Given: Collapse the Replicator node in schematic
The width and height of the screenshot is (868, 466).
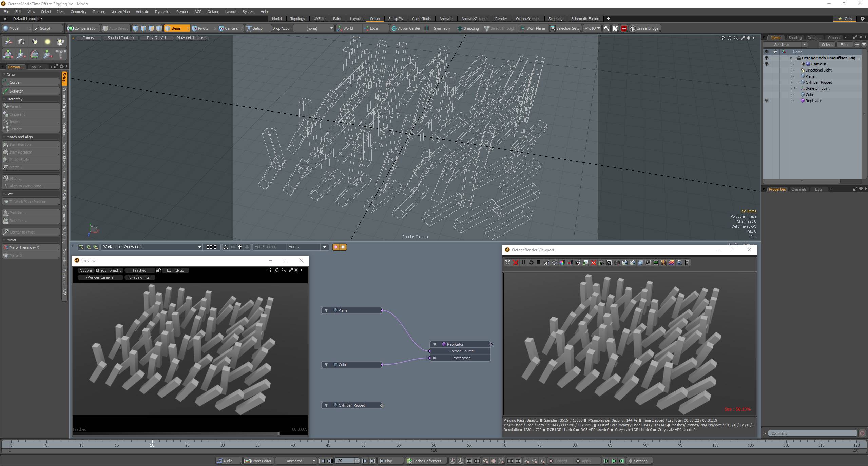Looking at the screenshot, I should coord(435,344).
